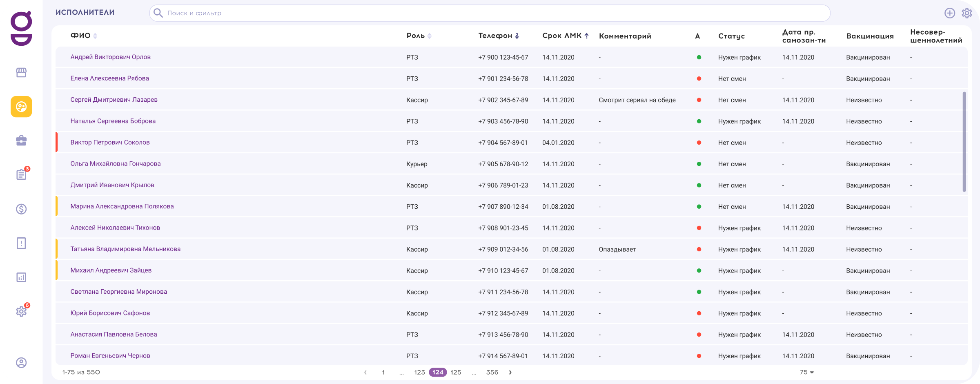The width and height of the screenshot is (980, 384).
Task: Sort by Срок ЛМК column arrow
Action: click(586, 36)
